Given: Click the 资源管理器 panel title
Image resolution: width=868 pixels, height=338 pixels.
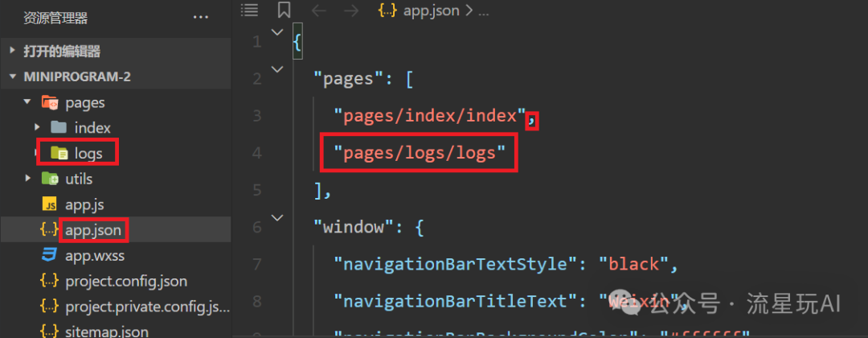Looking at the screenshot, I should tap(55, 19).
